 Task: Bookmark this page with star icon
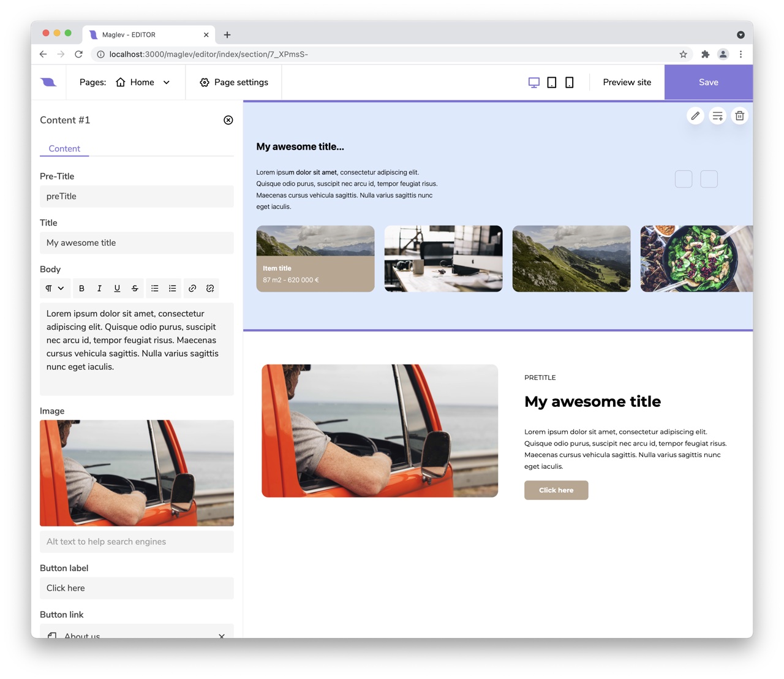point(683,54)
